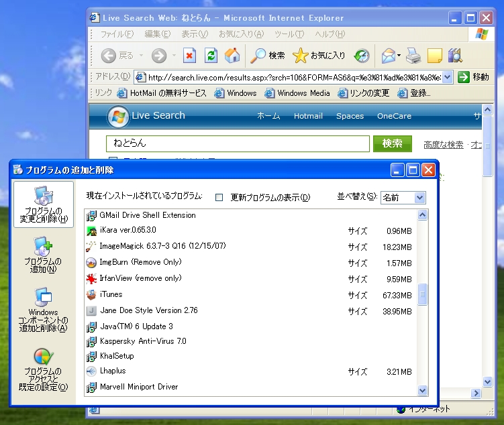504x425 pixels.
Task: Click the Live Search Windows orb logo
Action: (118, 117)
